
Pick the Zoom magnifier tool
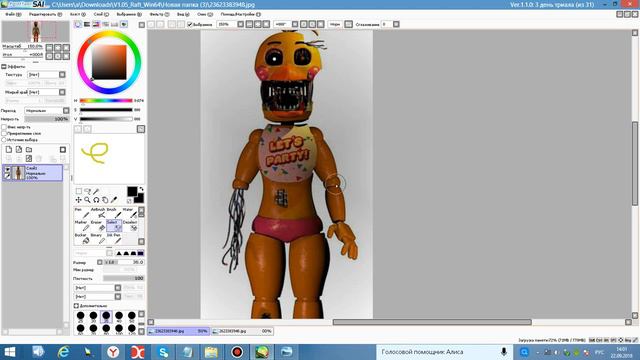(87, 200)
